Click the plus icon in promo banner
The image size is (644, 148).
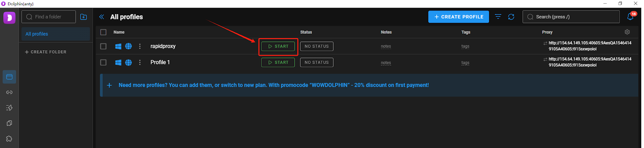[x=109, y=85]
